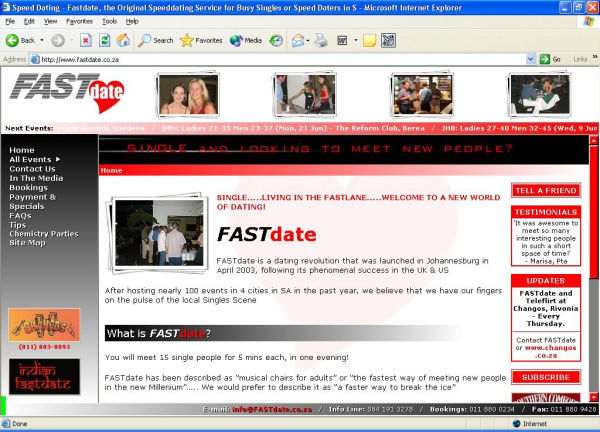Expand the Links toolbar chevron
Viewport: 600px width, 432px height.
(x=595, y=57)
